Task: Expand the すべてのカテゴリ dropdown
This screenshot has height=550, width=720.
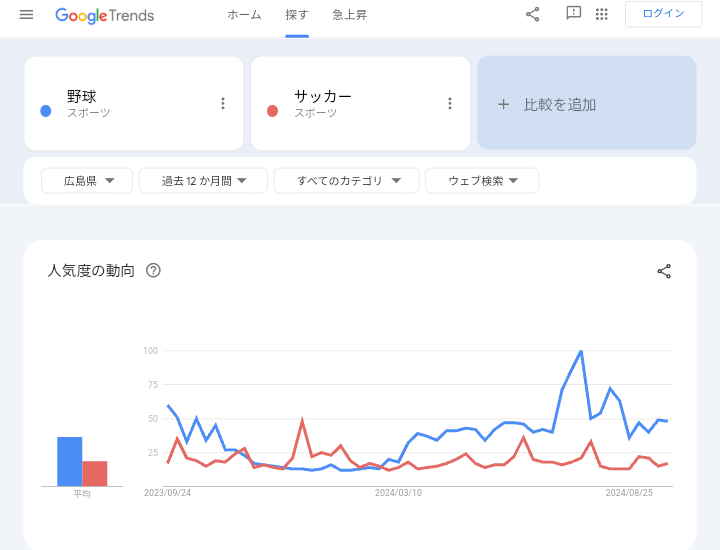Action: coord(349,181)
